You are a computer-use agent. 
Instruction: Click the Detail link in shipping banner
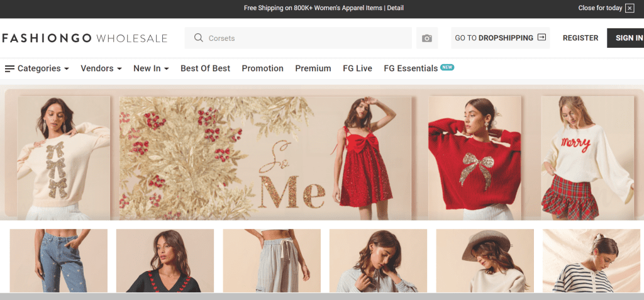point(395,8)
